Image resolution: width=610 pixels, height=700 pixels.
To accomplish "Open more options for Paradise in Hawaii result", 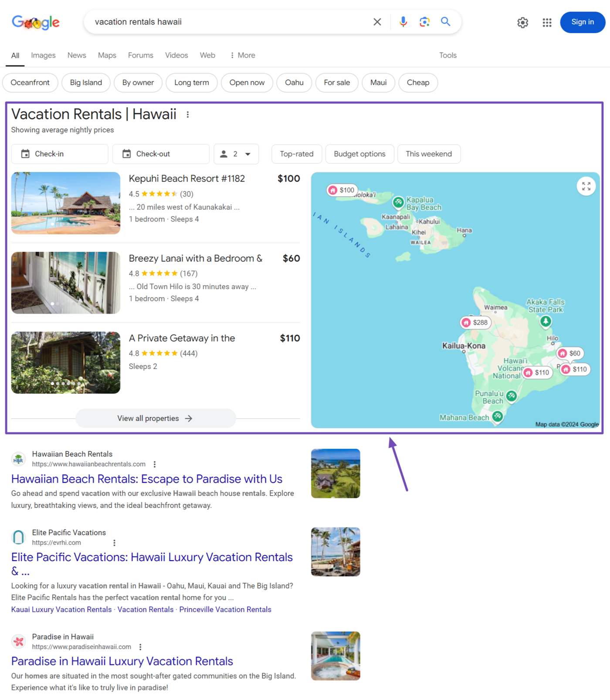I will [140, 647].
